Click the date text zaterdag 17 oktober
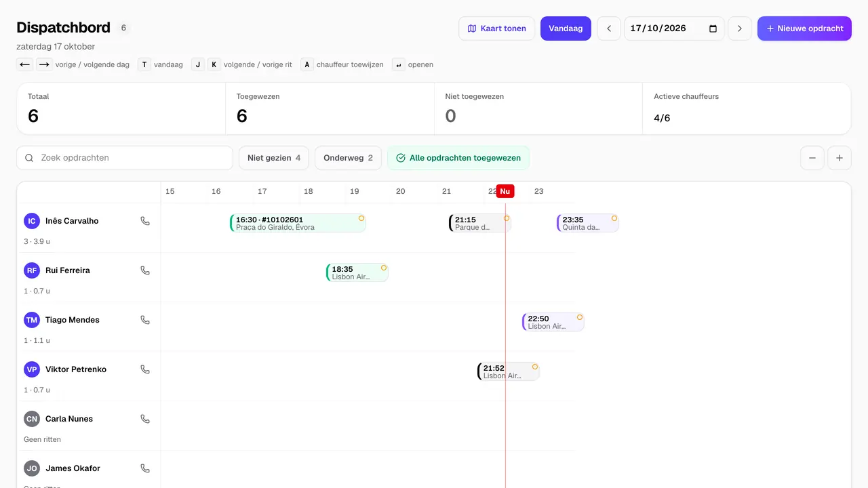Image resolution: width=868 pixels, height=488 pixels. tap(56, 47)
